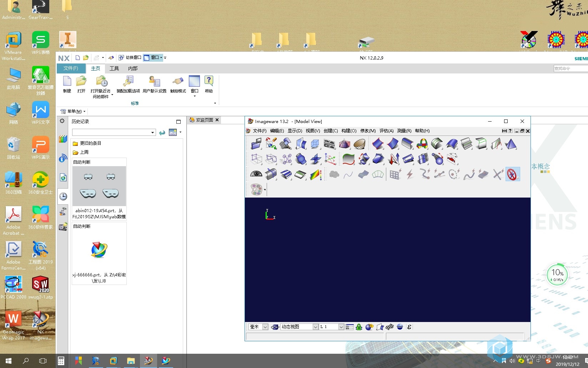
Task: Switch to the 内部 ribbon tab in NX
Action: pyautogui.click(x=133, y=68)
